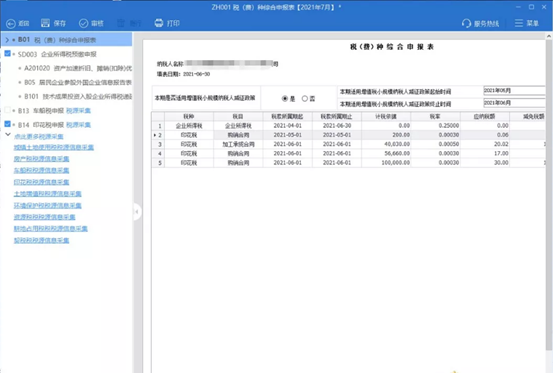Click the 加工承揽合同 cell
Screen dimensions: 553x373
tap(238, 145)
